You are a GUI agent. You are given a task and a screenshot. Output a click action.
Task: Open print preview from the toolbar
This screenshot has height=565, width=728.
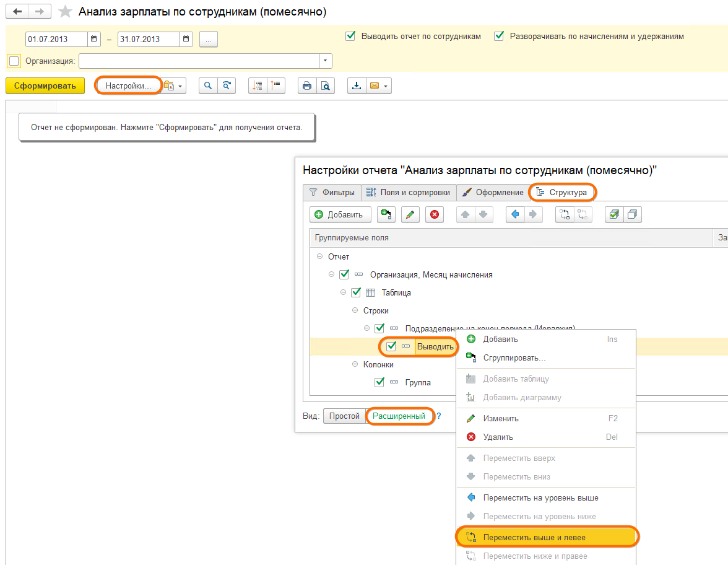[x=325, y=86]
